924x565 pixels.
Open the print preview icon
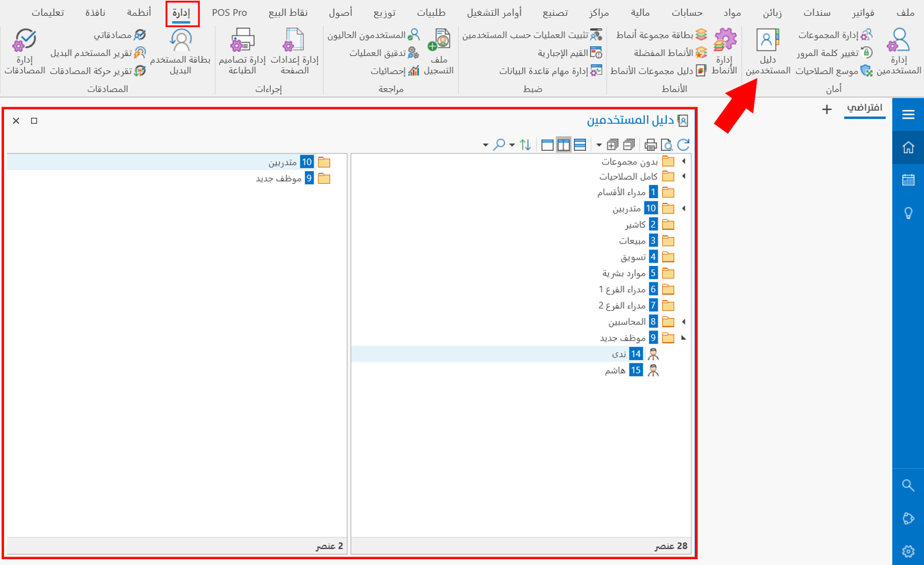tap(668, 144)
